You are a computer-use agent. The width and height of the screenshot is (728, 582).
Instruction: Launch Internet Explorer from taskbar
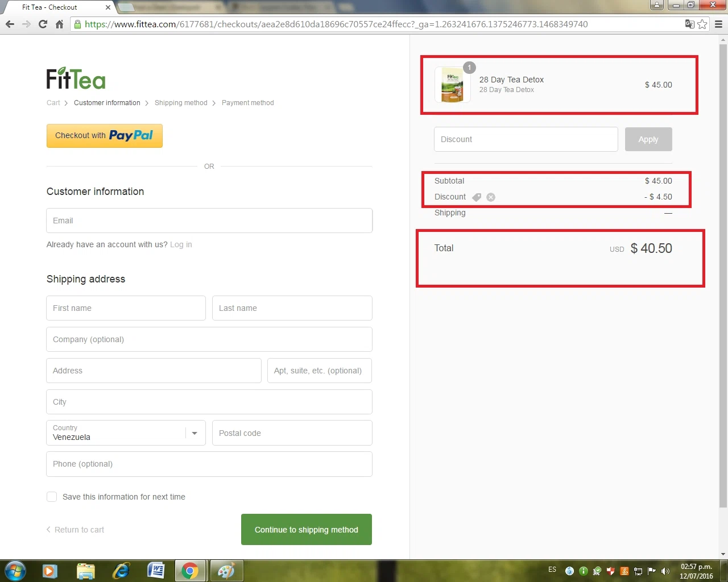(x=121, y=571)
